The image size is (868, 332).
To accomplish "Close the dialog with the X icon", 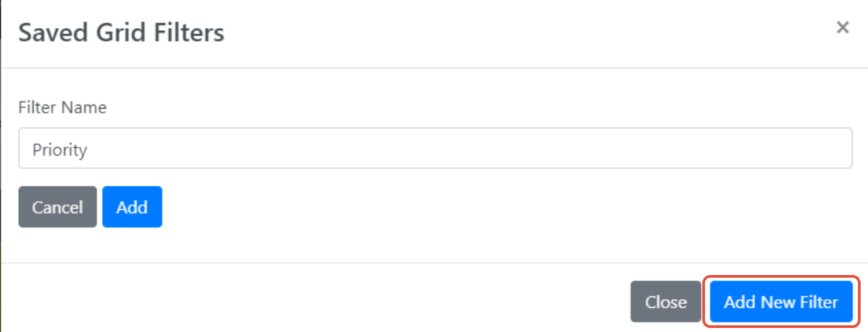I will click(843, 27).
